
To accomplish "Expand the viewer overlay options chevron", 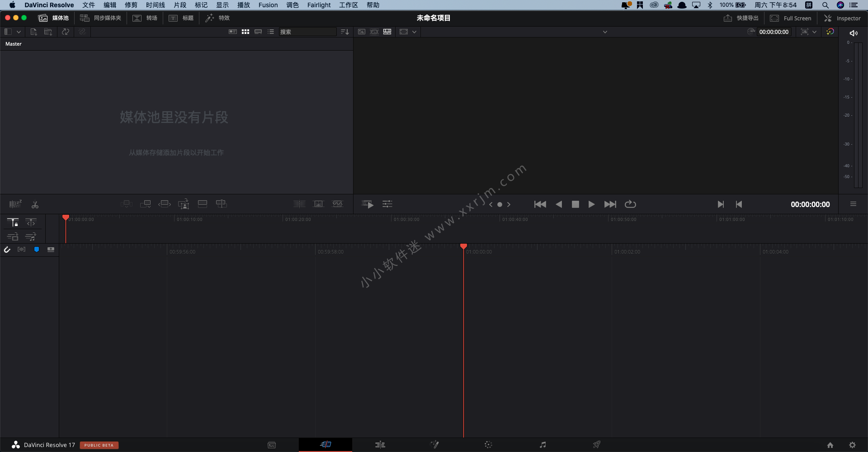I will (814, 32).
